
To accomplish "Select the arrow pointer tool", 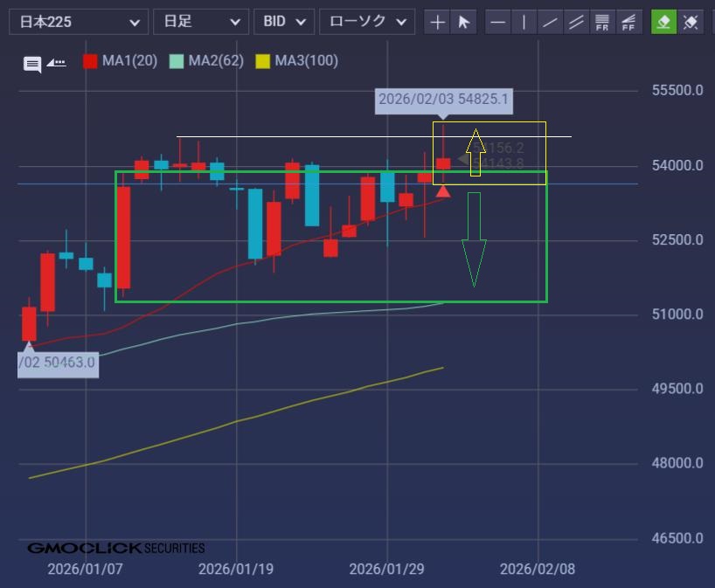I will point(463,22).
